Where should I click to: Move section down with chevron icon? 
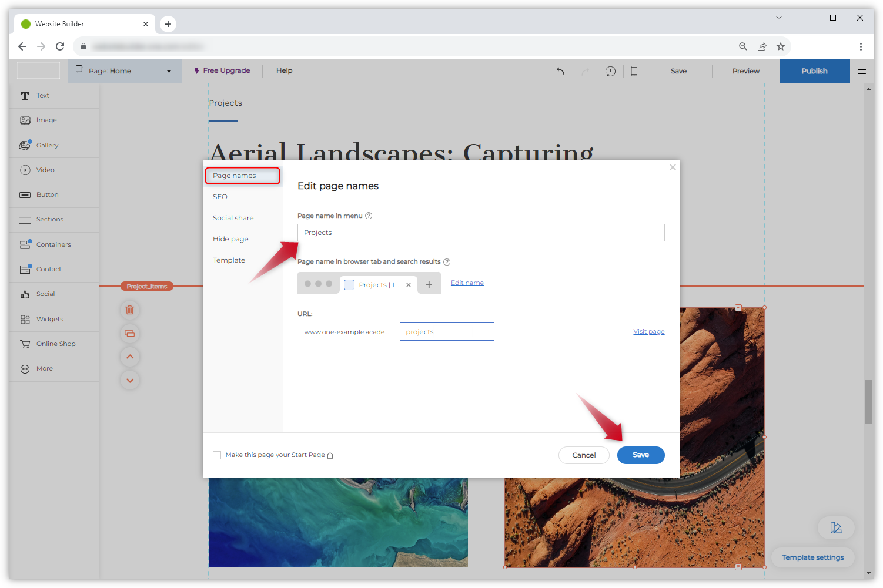click(130, 380)
